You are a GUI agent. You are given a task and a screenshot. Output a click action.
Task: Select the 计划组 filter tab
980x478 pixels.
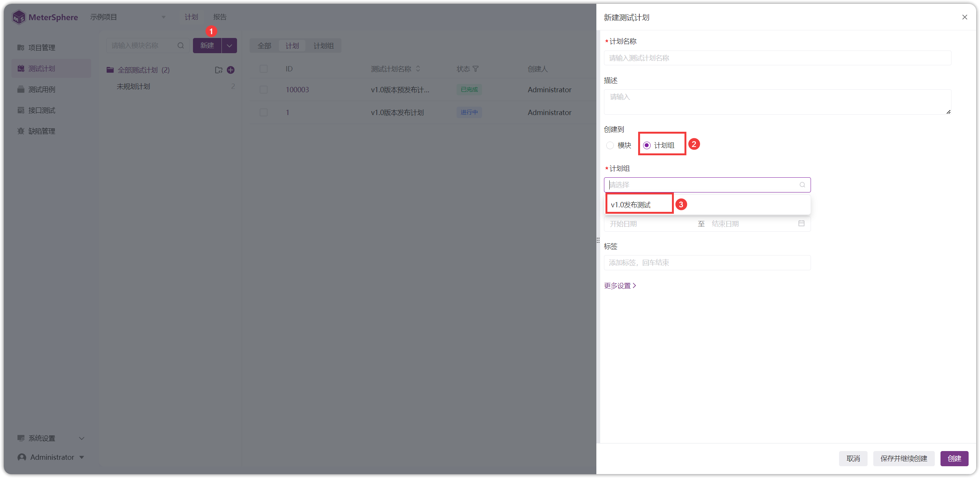click(323, 46)
